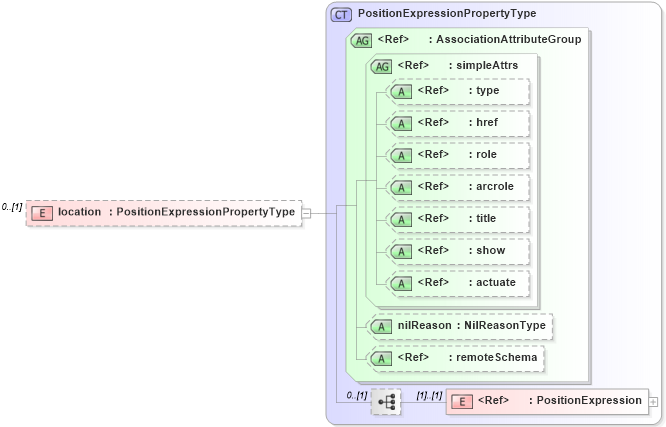Expand the PositionExpression element node
Image resolution: width=666 pixels, height=427 pixels.
point(653,402)
